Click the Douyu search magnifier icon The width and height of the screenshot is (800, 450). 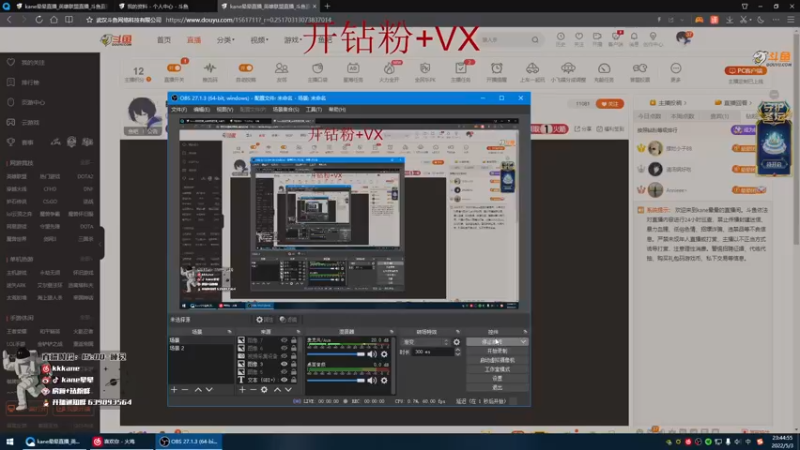click(535, 40)
